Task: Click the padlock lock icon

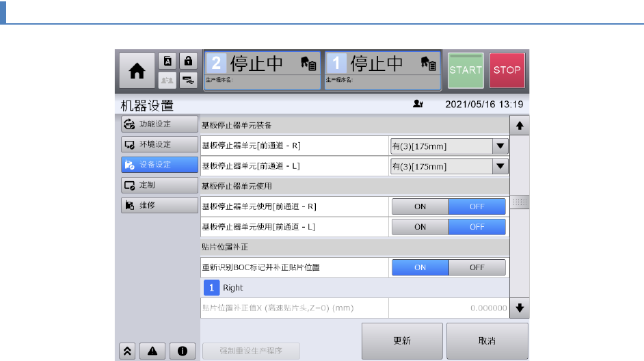Action: (188, 62)
